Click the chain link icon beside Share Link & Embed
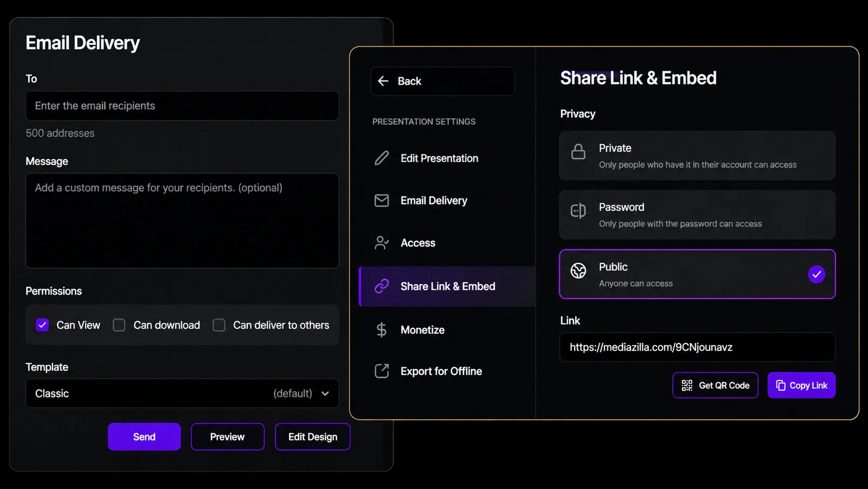This screenshot has height=489, width=868. pyautogui.click(x=382, y=286)
